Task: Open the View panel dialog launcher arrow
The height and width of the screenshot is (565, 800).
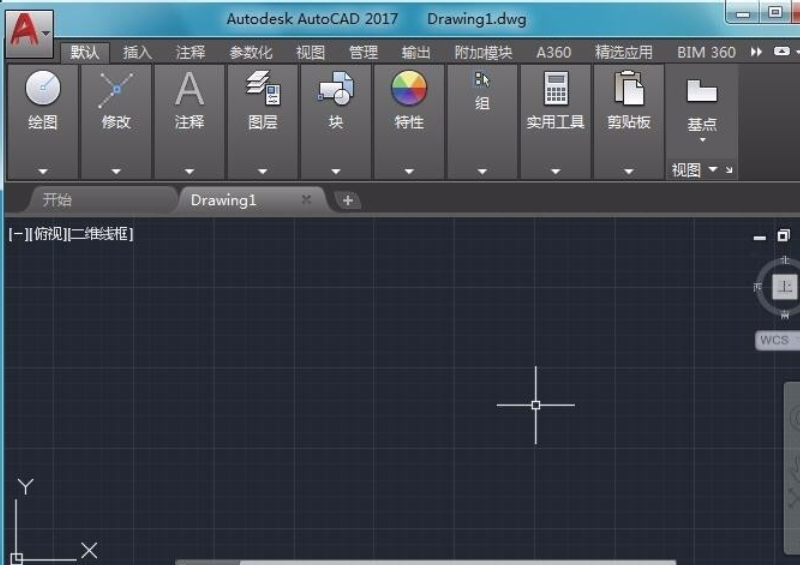Action: pos(729,170)
